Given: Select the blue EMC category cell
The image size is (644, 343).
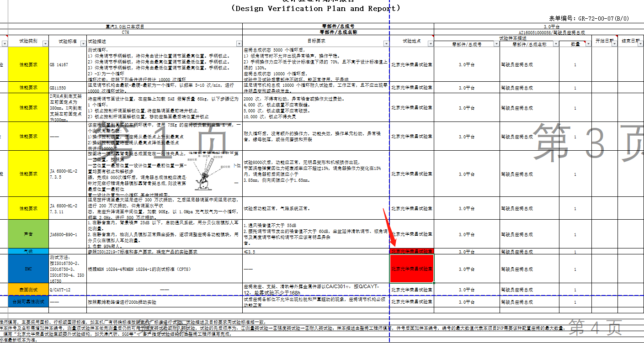Looking at the screenshot, I should click(x=28, y=269).
